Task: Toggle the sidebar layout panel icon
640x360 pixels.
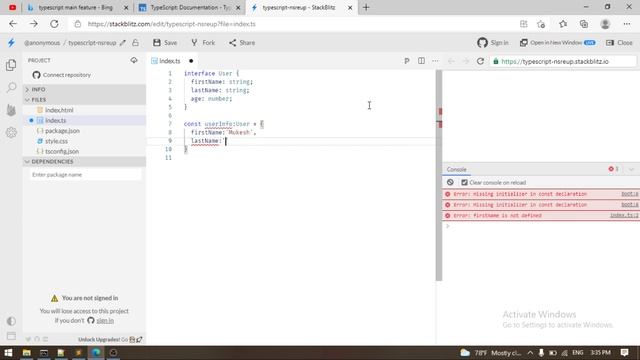Action: click(x=11, y=336)
